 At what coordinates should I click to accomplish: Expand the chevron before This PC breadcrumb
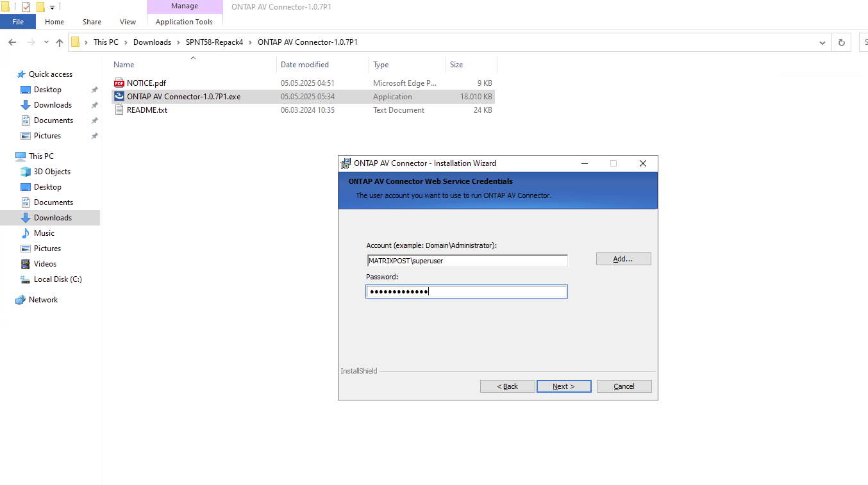tap(86, 42)
